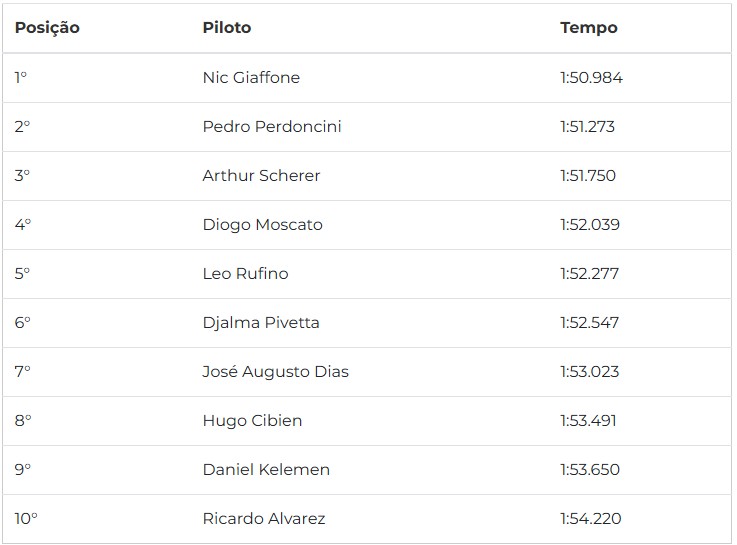Select the 10º position cell
The width and height of the screenshot is (737, 545).
coord(26,519)
